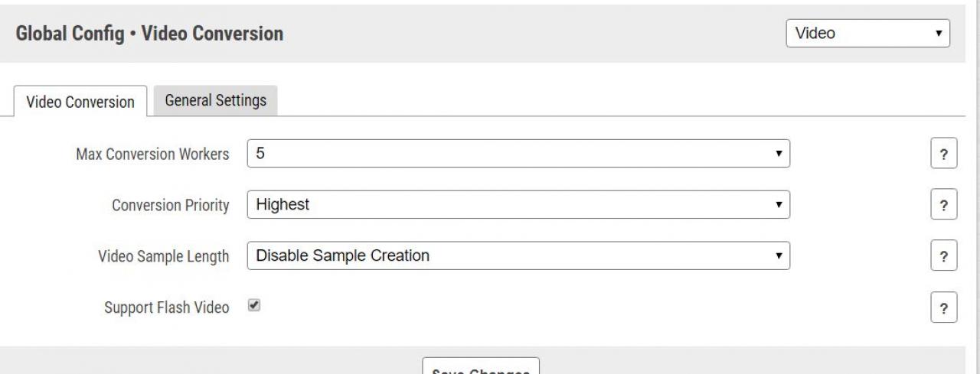This screenshot has height=374, width=980.
Task: Open the Support Flash Video help icon
Action: click(943, 308)
